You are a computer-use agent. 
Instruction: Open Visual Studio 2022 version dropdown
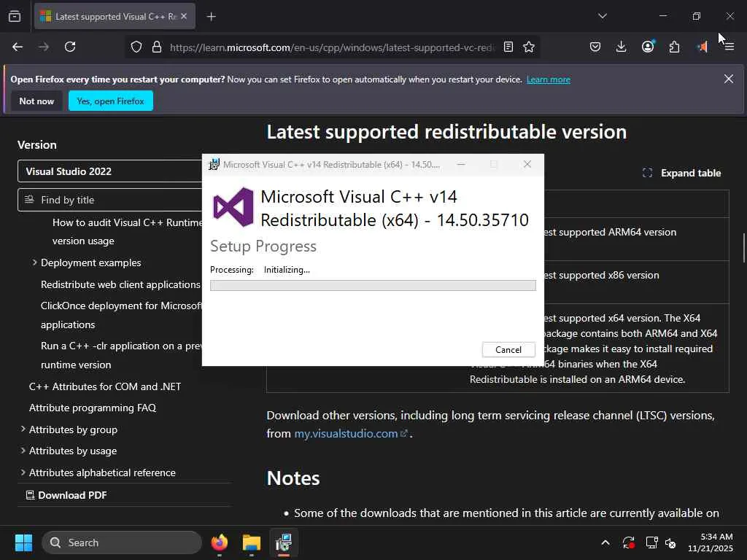point(110,171)
